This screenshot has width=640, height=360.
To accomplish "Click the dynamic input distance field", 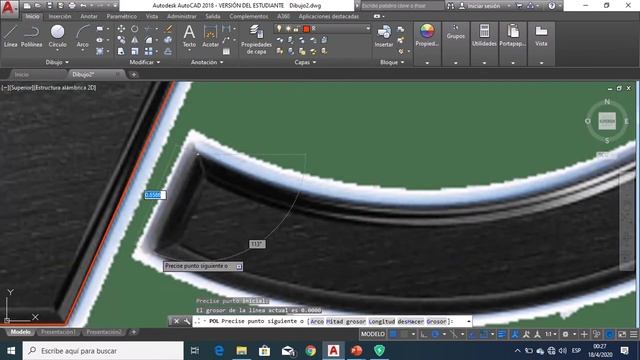I will [x=155, y=195].
